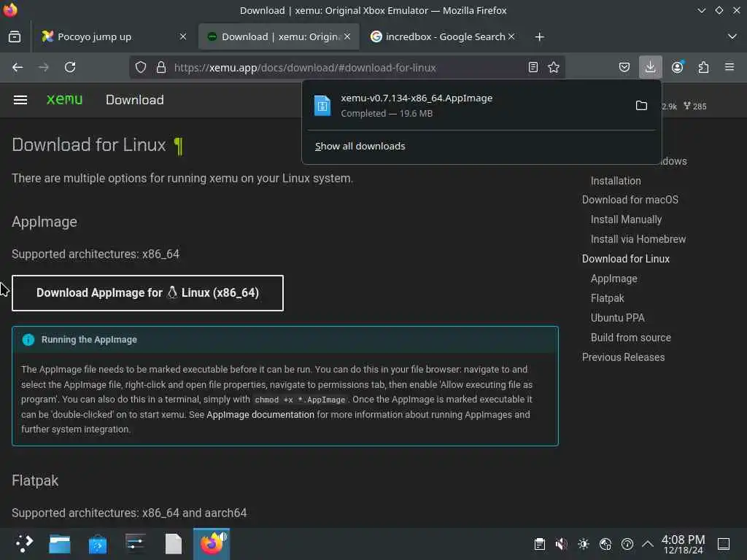Click the Running the AppImage info icon
747x560 pixels.
tap(28, 340)
